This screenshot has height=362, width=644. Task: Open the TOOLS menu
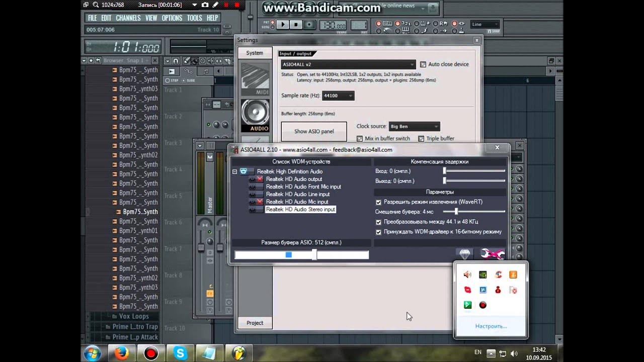click(194, 18)
